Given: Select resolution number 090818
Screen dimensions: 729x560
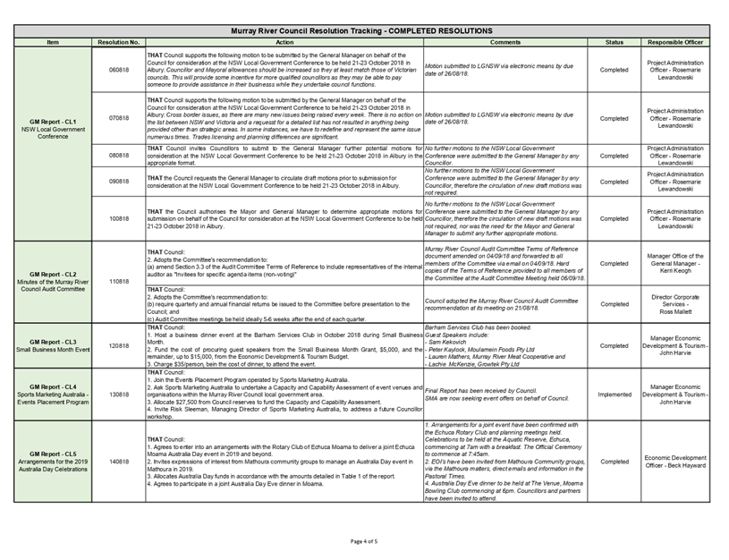Looking at the screenshot, I should tap(119, 182).
